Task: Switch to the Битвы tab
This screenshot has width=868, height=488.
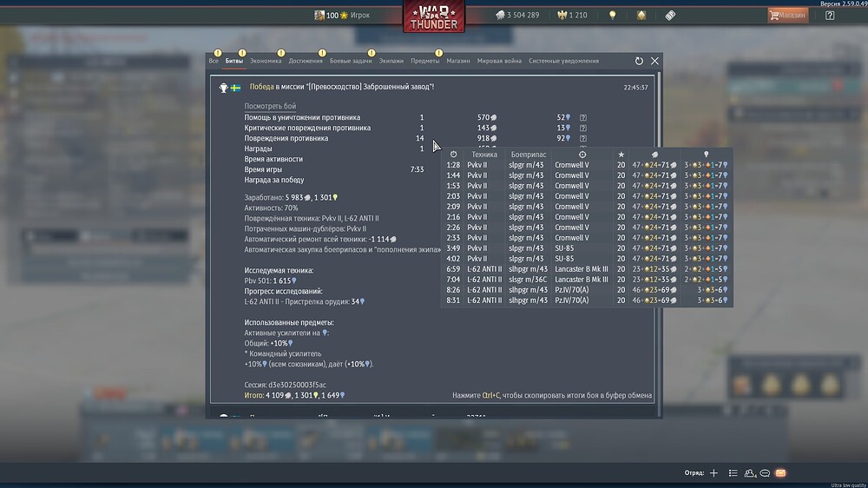Action: (234, 61)
